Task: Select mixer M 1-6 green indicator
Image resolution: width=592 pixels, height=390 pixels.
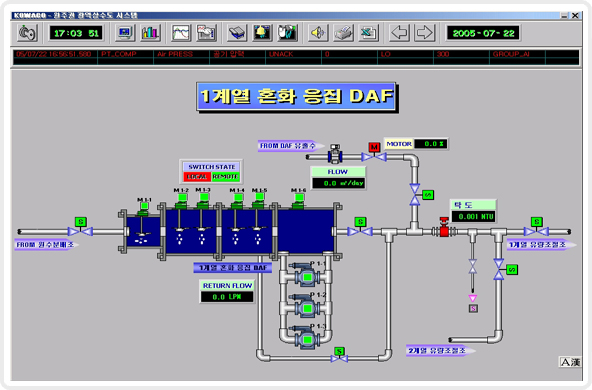Action: (299, 197)
